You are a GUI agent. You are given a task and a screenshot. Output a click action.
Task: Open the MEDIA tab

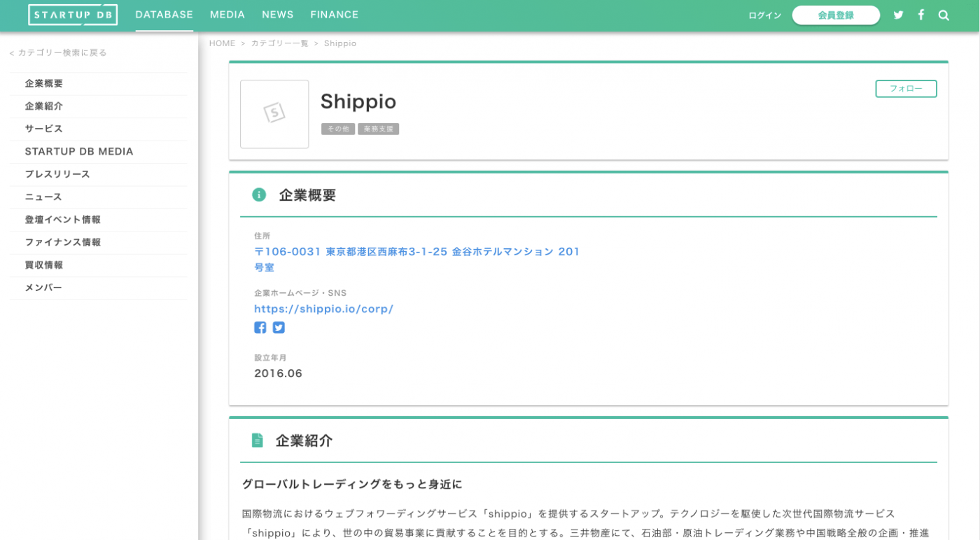pyautogui.click(x=227, y=15)
